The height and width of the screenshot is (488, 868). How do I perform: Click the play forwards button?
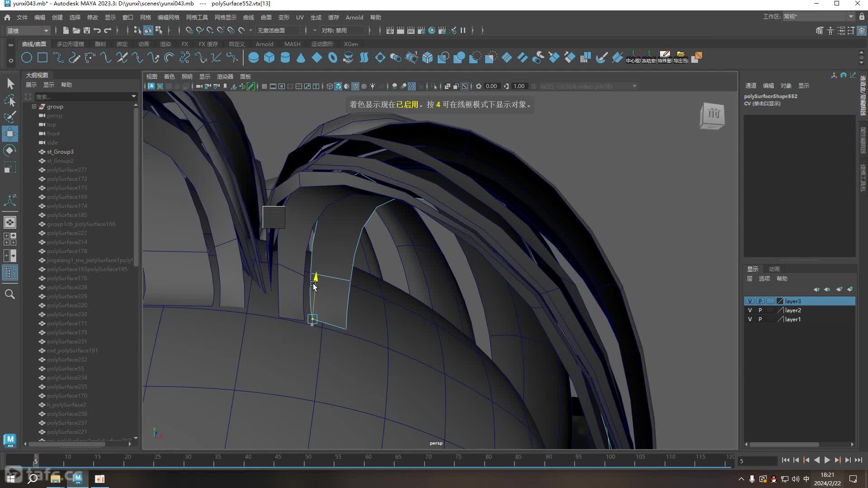pos(827,460)
